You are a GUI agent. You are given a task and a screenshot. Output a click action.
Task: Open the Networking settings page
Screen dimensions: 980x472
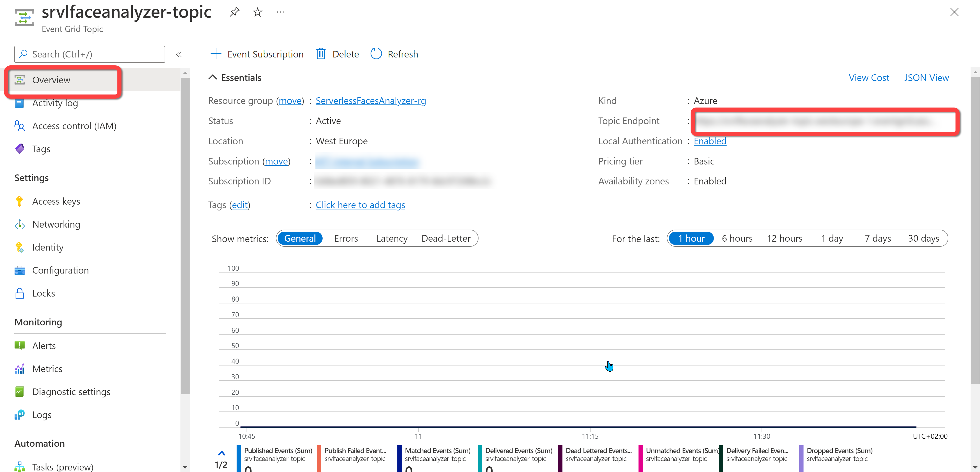tap(56, 224)
